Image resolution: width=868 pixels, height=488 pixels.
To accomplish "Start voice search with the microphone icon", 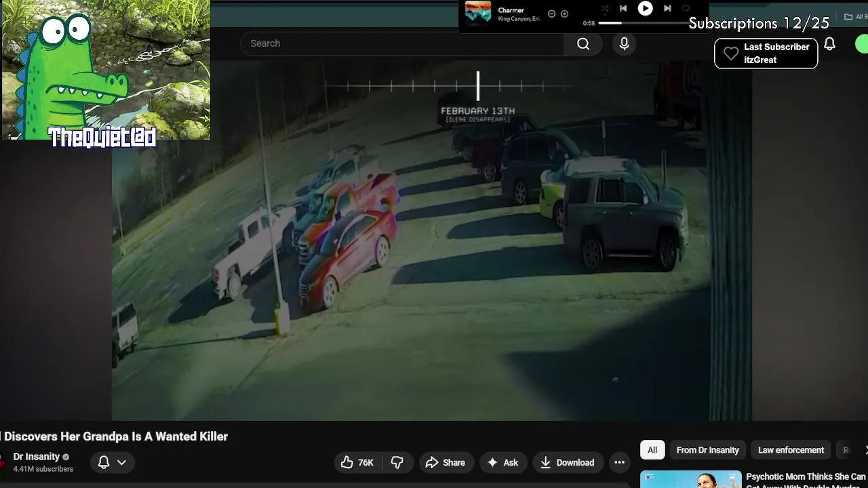I will 624,44.
